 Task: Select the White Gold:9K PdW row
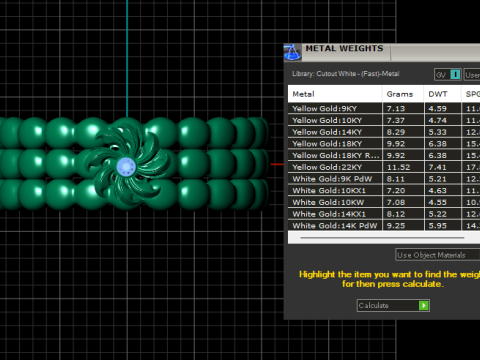click(x=384, y=179)
